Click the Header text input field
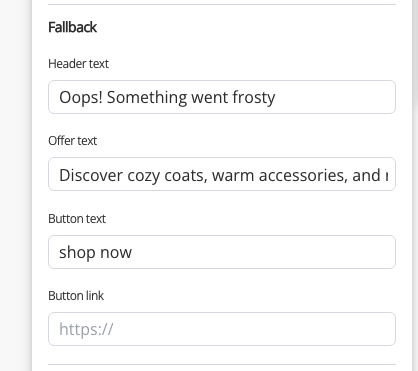 pyautogui.click(x=222, y=97)
